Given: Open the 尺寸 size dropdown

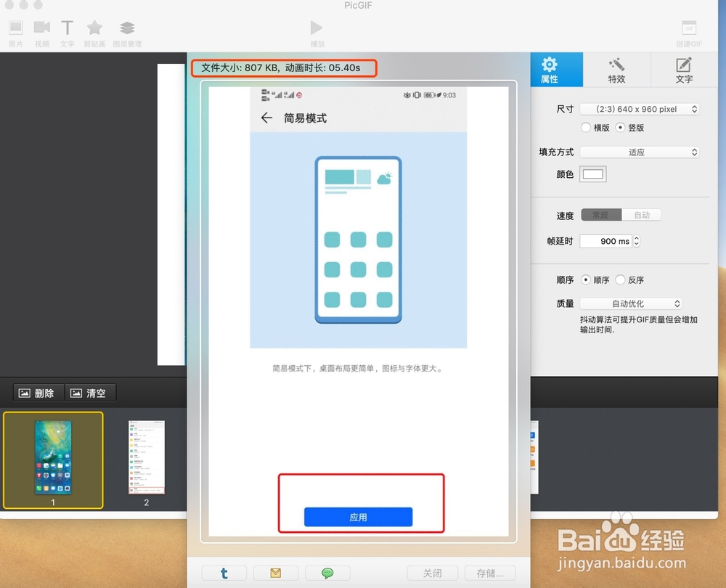Looking at the screenshot, I should pos(639,109).
